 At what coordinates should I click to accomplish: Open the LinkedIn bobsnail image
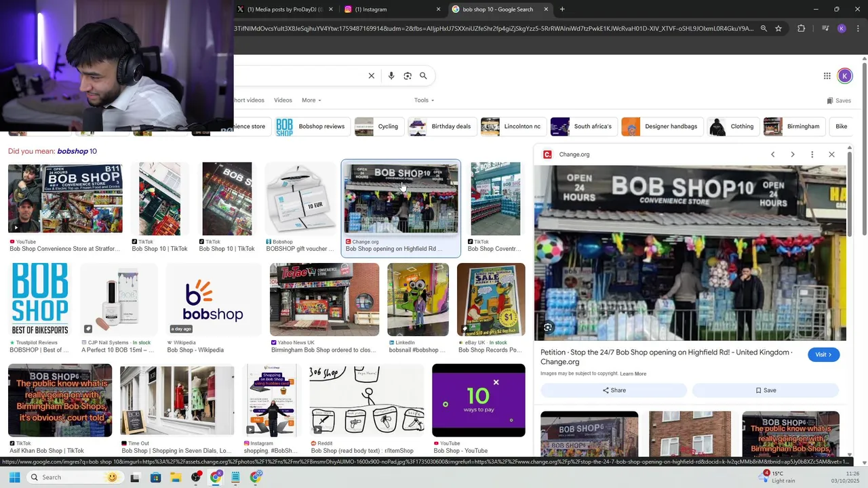pyautogui.click(x=418, y=299)
